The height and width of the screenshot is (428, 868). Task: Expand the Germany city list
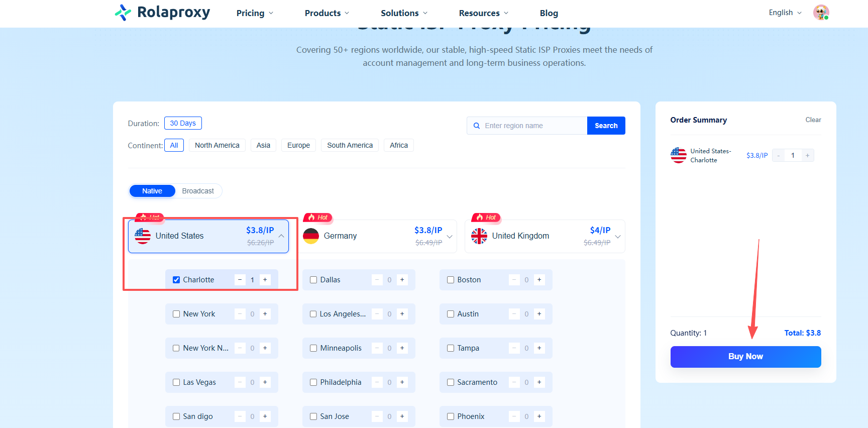(450, 236)
